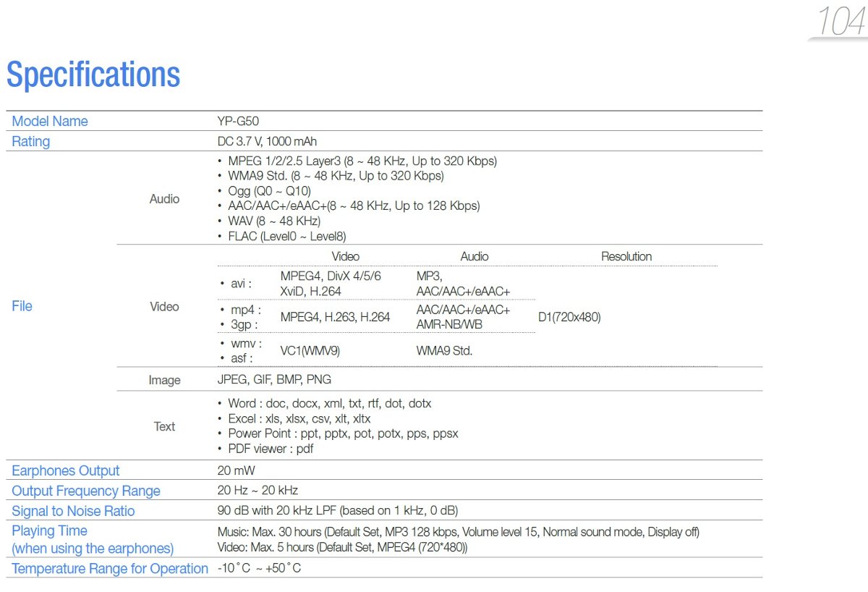Select the JPEG, GIF, BMP, PNG text

tap(274, 379)
